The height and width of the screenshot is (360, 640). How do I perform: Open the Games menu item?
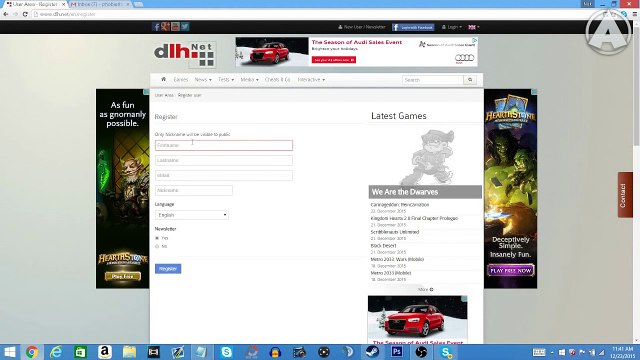[180, 80]
